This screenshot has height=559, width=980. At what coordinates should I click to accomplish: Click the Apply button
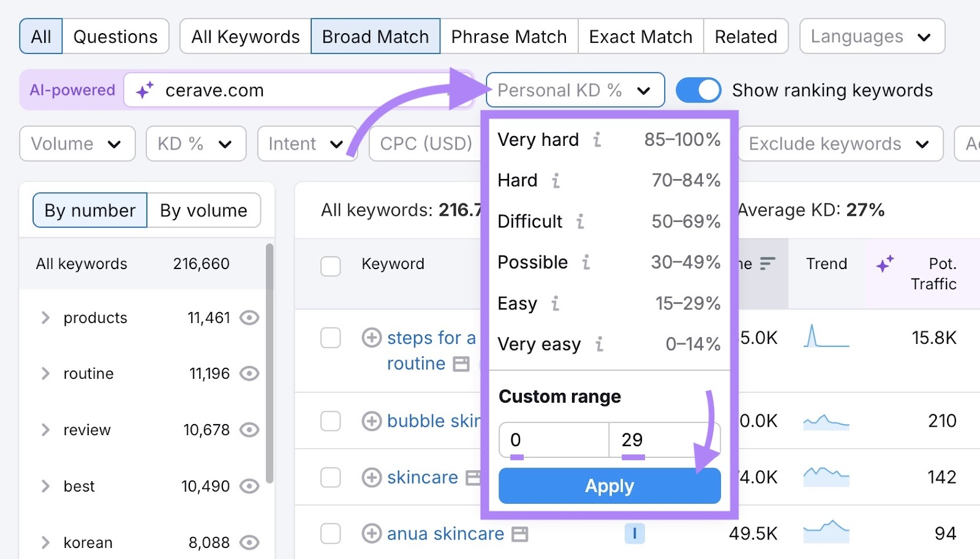point(609,485)
